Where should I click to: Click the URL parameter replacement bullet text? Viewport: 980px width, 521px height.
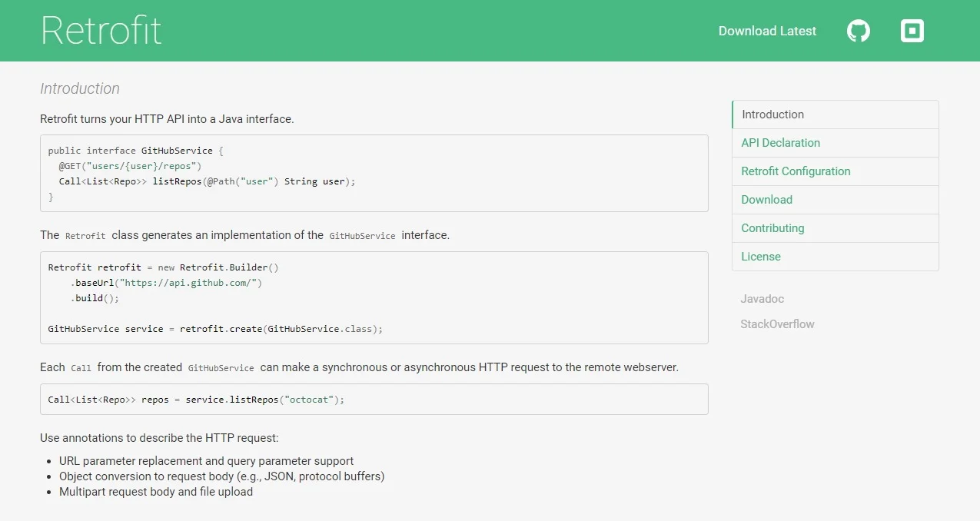click(206, 461)
